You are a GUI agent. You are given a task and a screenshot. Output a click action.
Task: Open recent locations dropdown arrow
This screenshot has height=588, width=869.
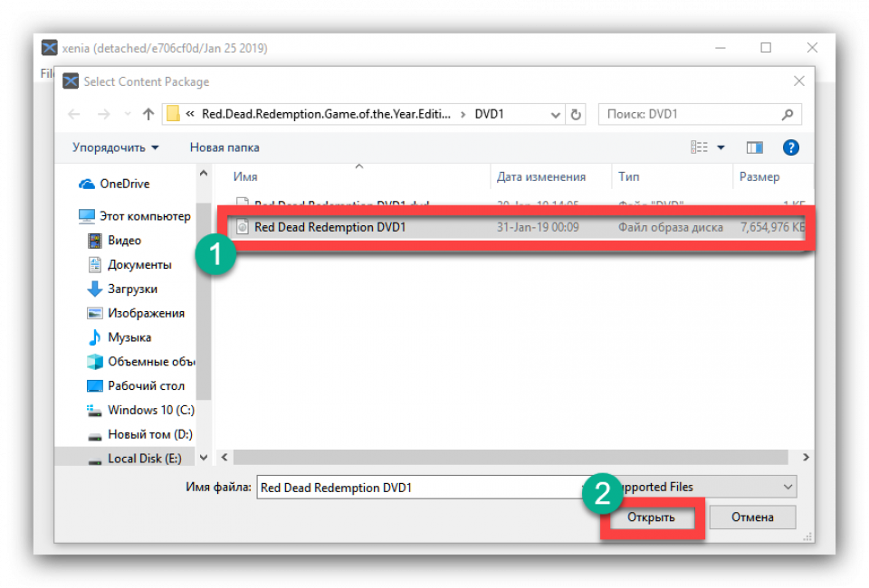(x=128, y=115)
